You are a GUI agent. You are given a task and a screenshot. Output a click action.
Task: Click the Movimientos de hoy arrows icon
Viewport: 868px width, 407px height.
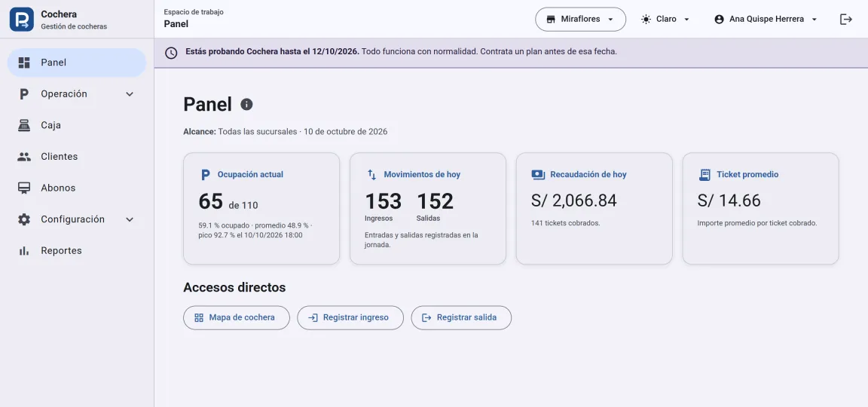(371, 174)
